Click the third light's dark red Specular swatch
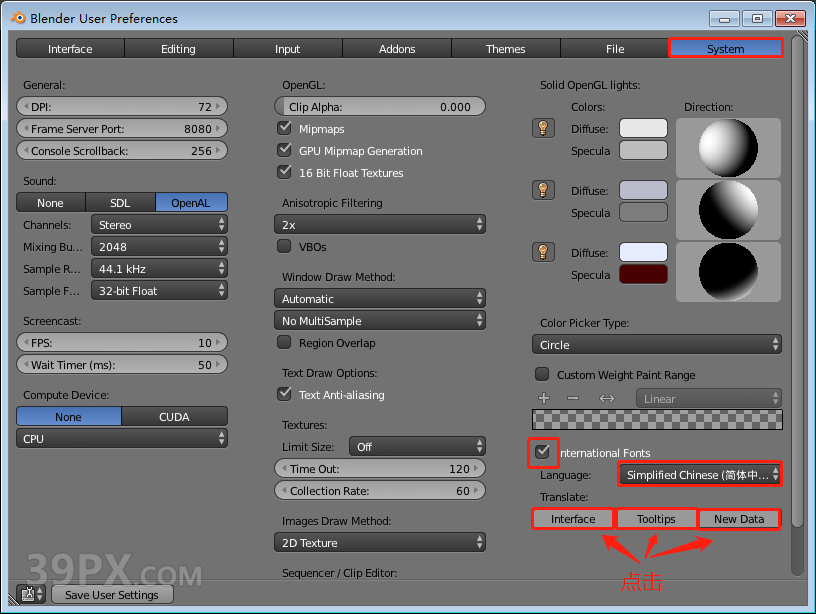The width and height of the screenshot is (816, 614). click(x=643, y=274)
